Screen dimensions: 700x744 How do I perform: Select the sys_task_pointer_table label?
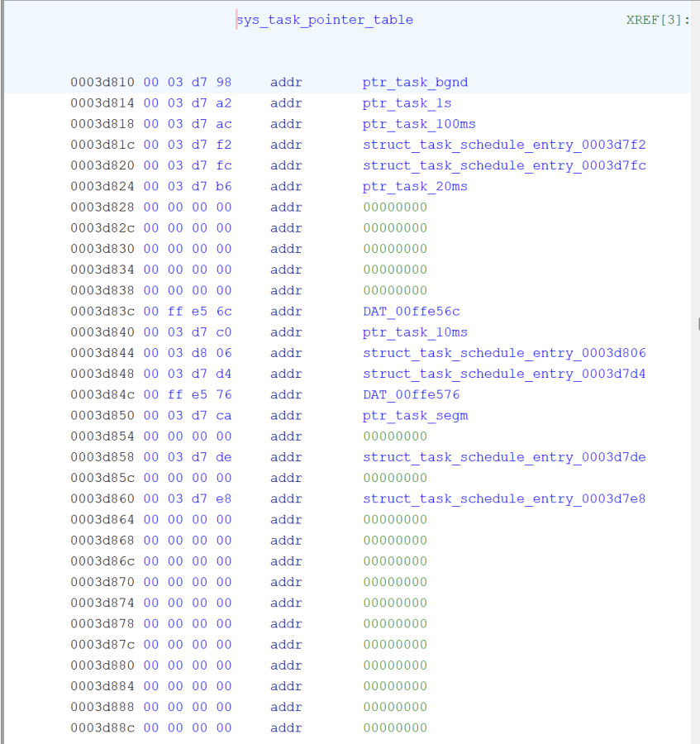(325, 20)
